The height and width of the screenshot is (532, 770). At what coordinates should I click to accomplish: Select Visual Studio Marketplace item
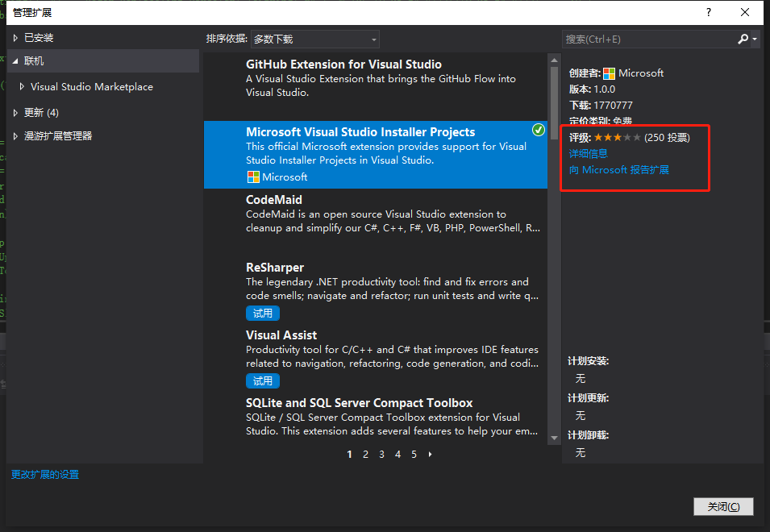tap(91, 87)
